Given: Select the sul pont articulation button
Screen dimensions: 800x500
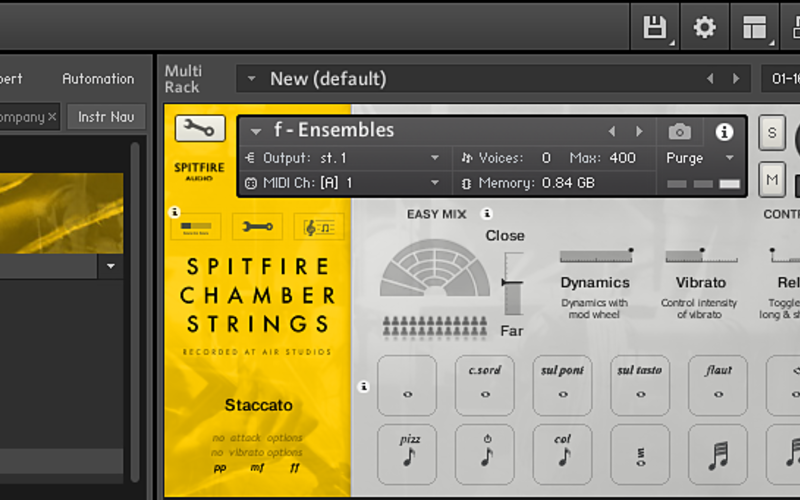Looking at the screenshot, I should [x=562, y=385].
